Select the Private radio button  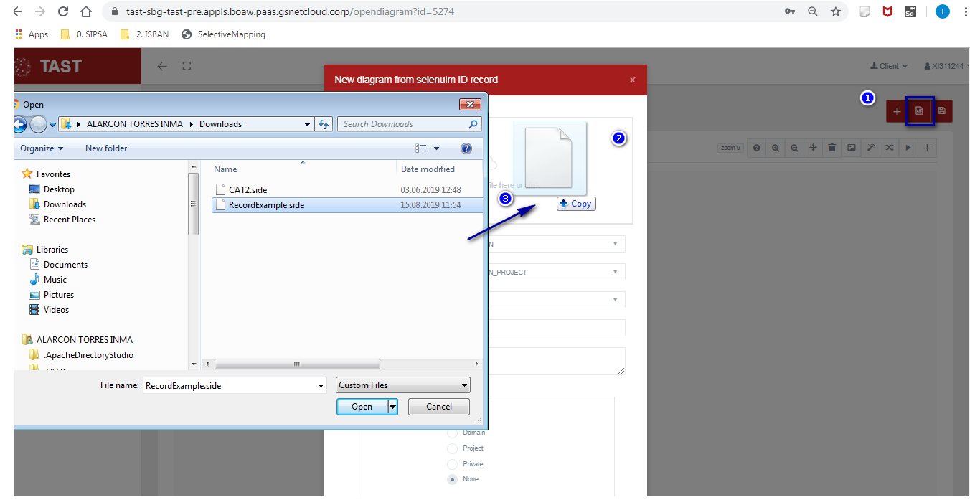[x=452, y=464]
